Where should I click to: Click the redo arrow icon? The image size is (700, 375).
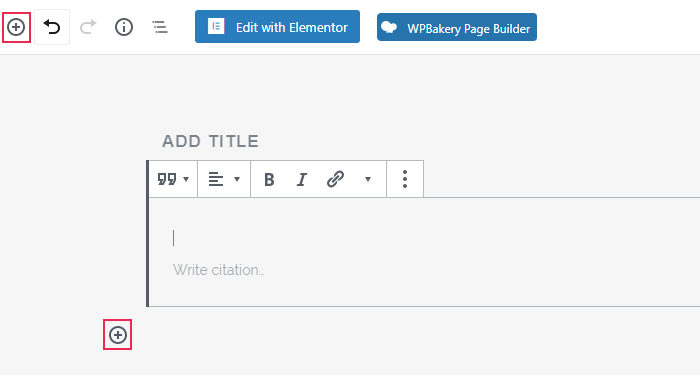[x=88, y=27]
